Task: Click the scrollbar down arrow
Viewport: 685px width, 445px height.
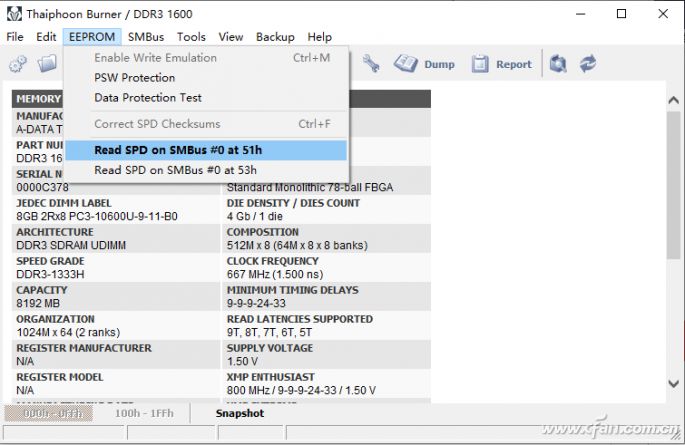Action: click(673, 383)
